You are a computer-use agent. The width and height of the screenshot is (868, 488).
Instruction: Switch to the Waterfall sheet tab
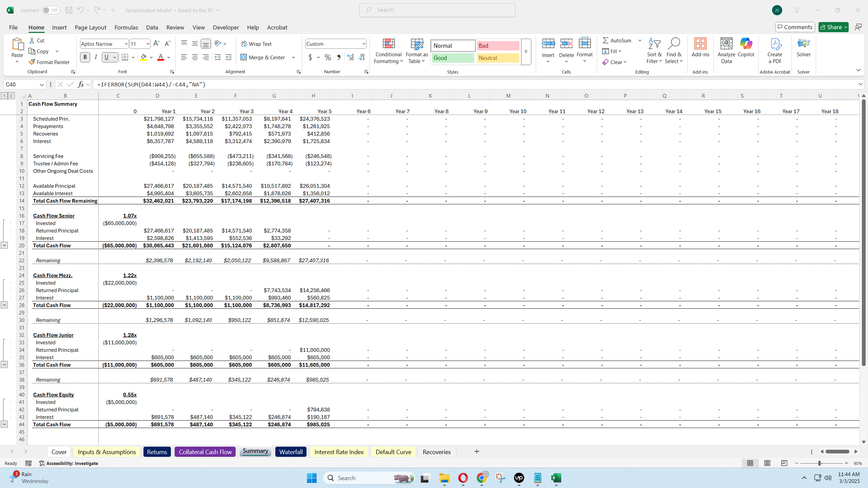[291, 452]
